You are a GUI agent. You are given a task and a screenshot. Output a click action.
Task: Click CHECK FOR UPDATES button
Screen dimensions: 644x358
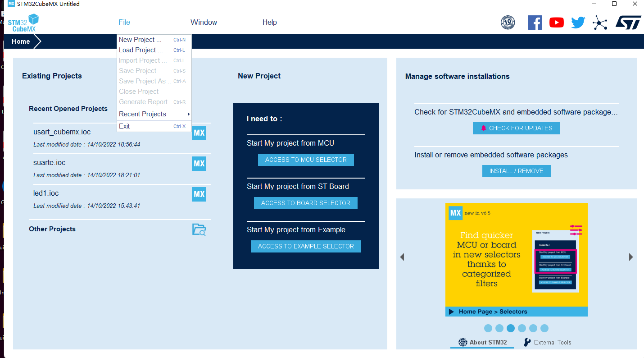point(516,128)
